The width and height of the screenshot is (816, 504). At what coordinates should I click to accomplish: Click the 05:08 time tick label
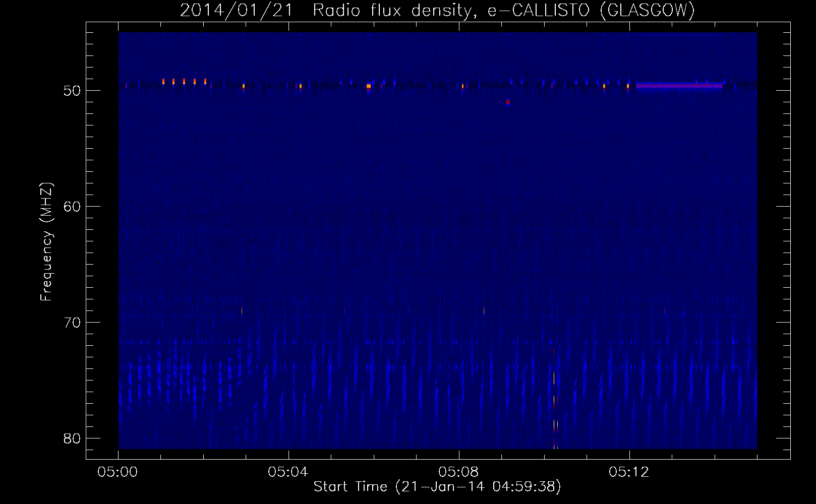coord(458,472)
